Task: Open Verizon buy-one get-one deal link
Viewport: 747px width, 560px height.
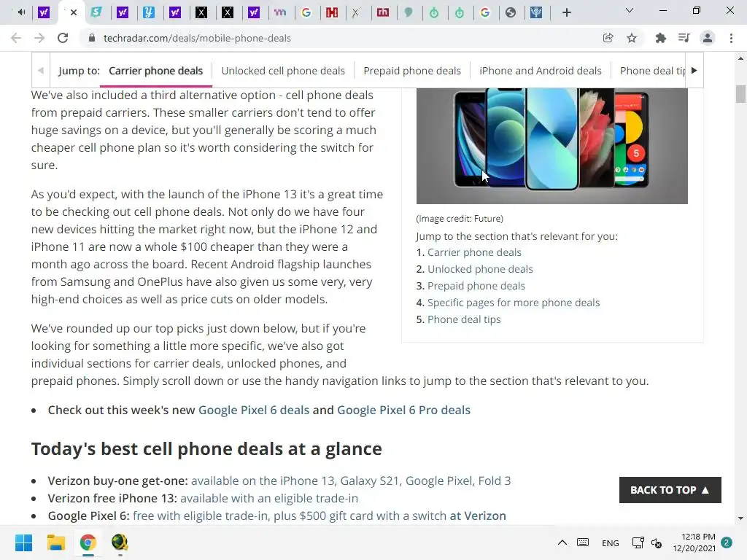Action: pos(351,481)
